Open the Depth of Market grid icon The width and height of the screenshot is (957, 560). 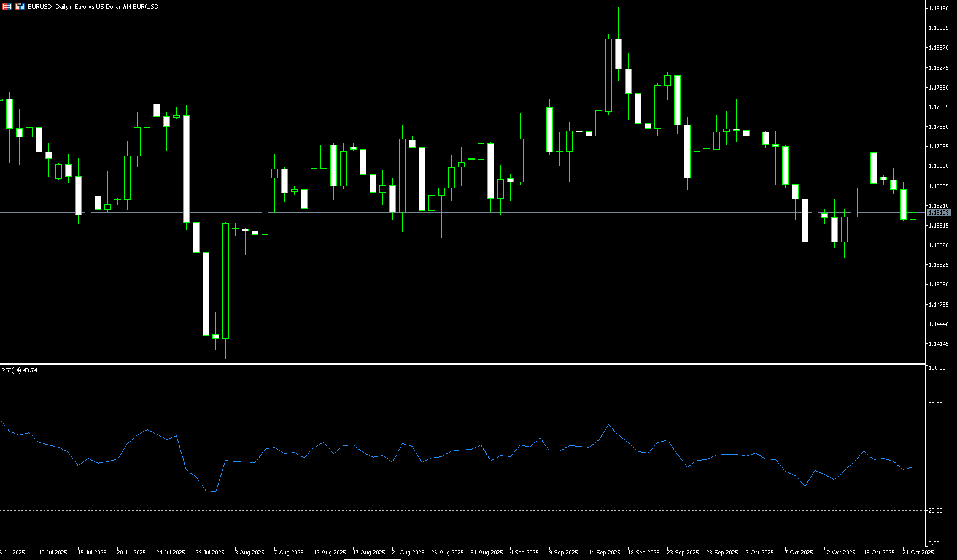[x=7, y=6]
